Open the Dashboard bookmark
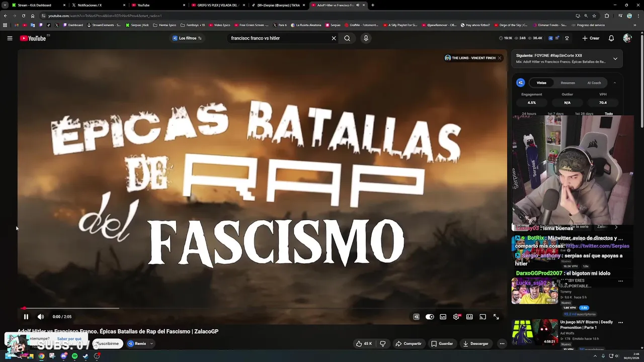 73,25
